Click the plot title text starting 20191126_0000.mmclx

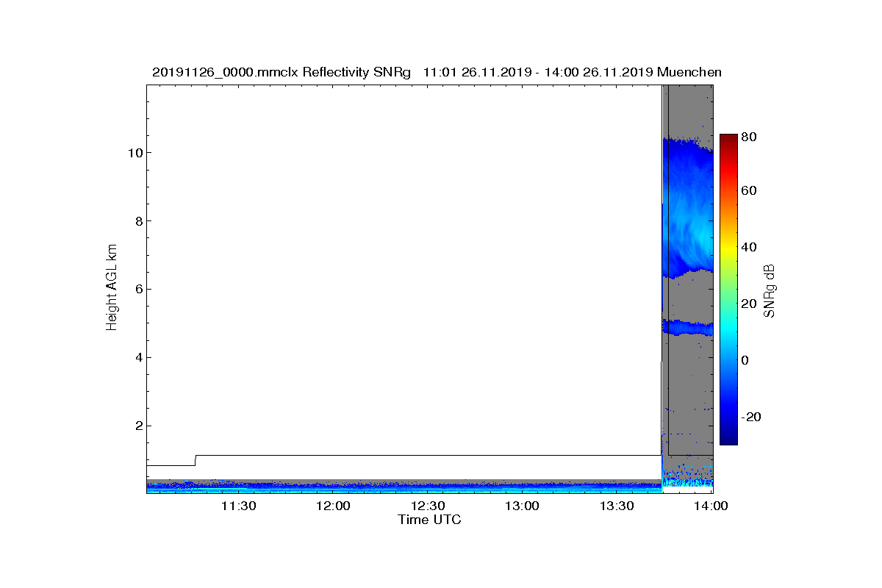(437, 72)
